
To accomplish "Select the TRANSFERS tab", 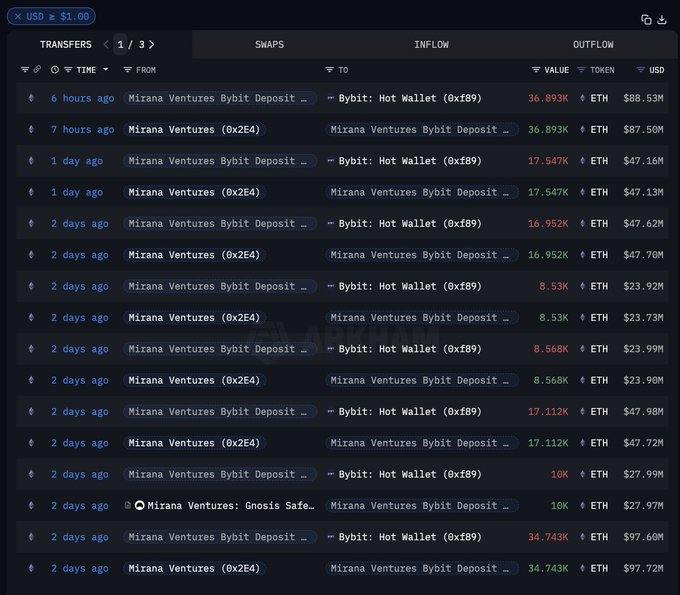I will tap(65, 44).
